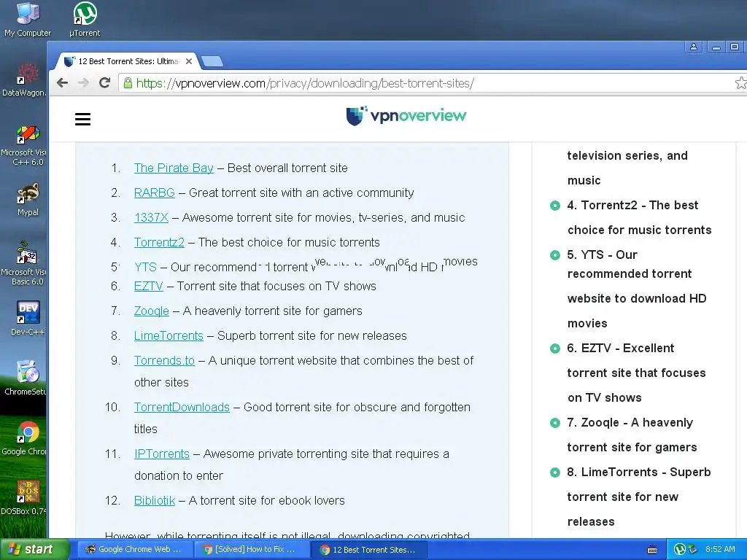Viewport: 747px width, 560px height.
Task: Launch Google Chrome from desktop
Action: (x=24, y=438)
